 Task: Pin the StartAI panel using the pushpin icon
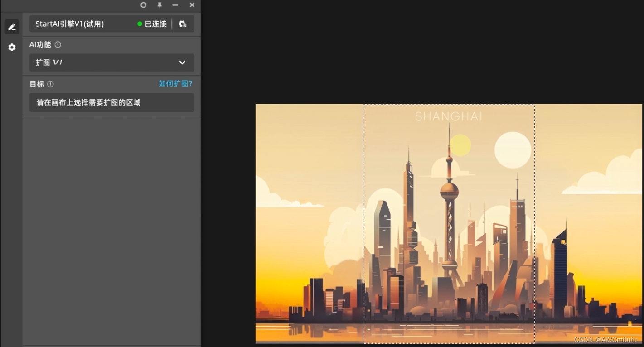point(159,5)
